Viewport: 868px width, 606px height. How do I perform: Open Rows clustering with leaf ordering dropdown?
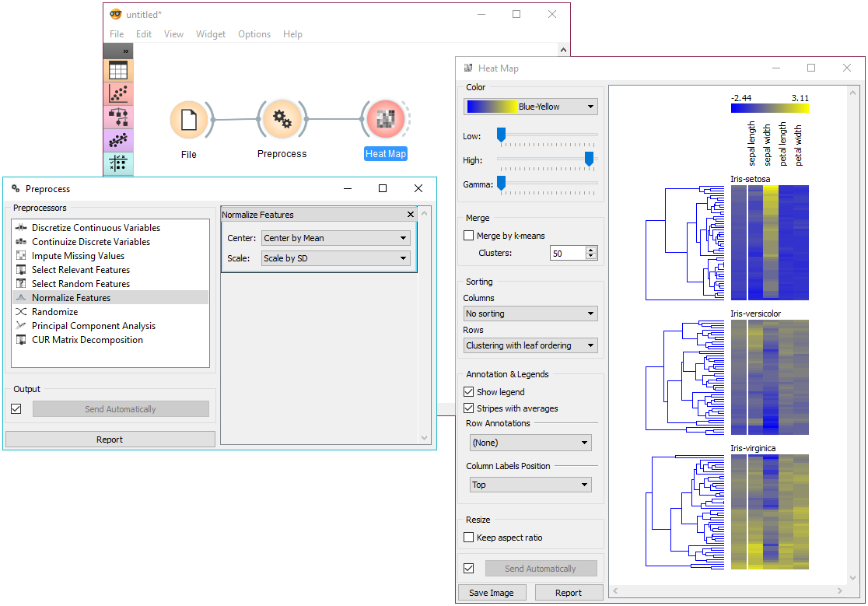pos(530,345)
